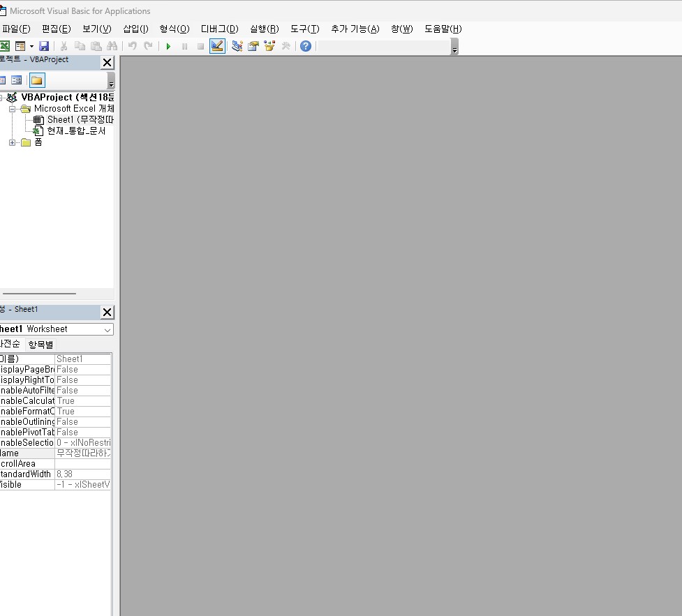Switch to the 항목별 properties tab

tap(40, 345)
